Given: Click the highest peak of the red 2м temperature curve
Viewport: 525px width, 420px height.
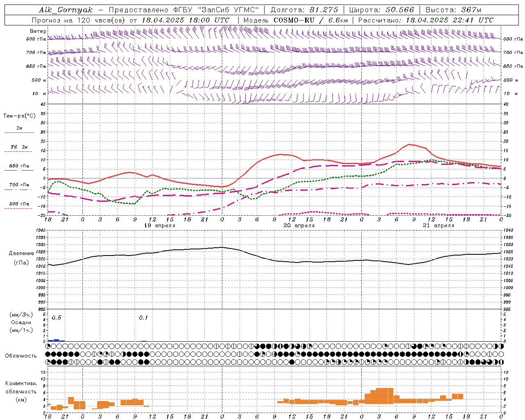Looking at the screenshot, I should coord(409,144).
